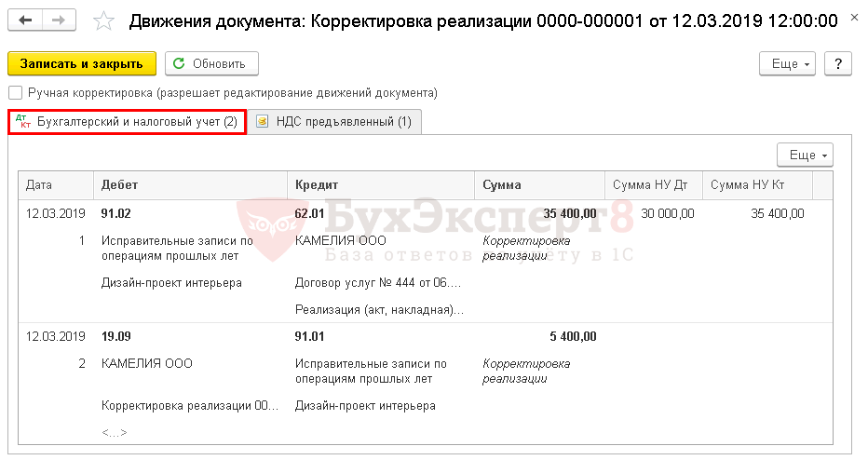Screen dimensions: 868x460
Task: Click the forward navigation arrow
Action: tap(59, 20)
